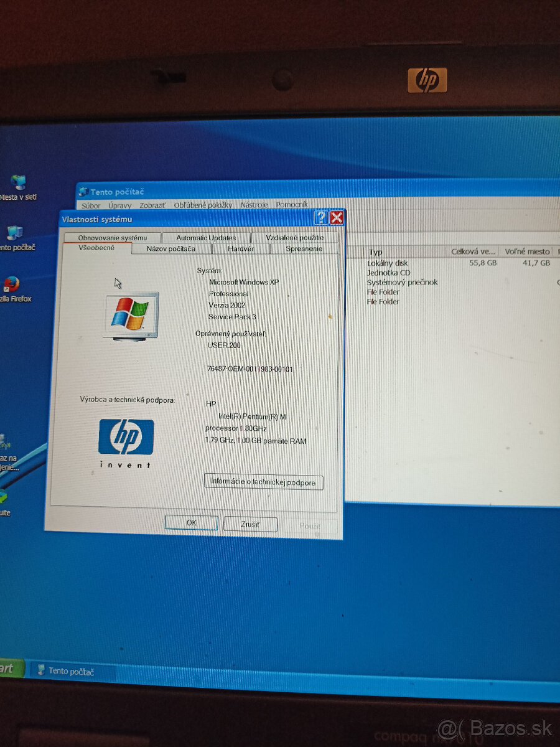Image resolution: width=560 pixels, height=747 pixels.
Task: Open Obnovovanie systému tab
Action: tap(113, 238)
